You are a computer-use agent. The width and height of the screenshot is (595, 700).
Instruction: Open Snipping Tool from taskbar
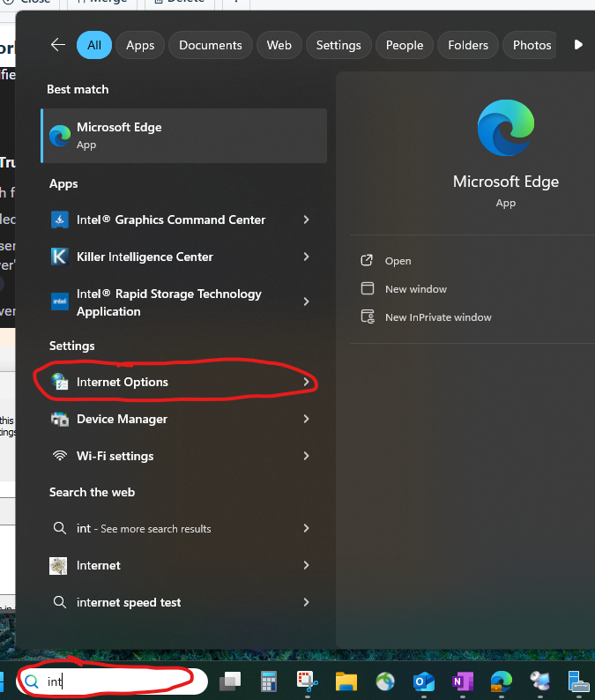point(308,681)
